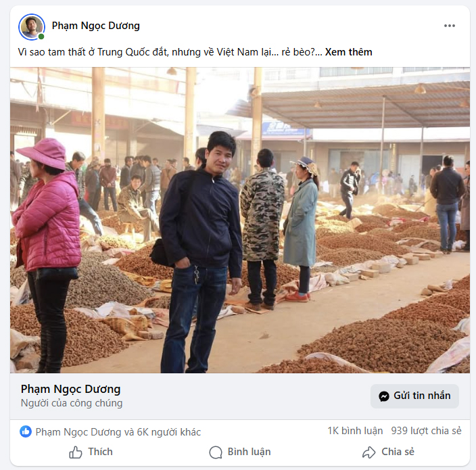View the 939 lượt chia sẻ list
The image size is (476, 470).
coord(426,431)
